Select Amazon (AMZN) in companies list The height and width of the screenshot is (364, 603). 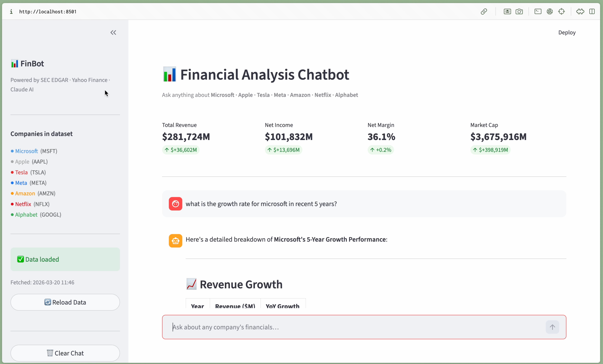(33, 193)
